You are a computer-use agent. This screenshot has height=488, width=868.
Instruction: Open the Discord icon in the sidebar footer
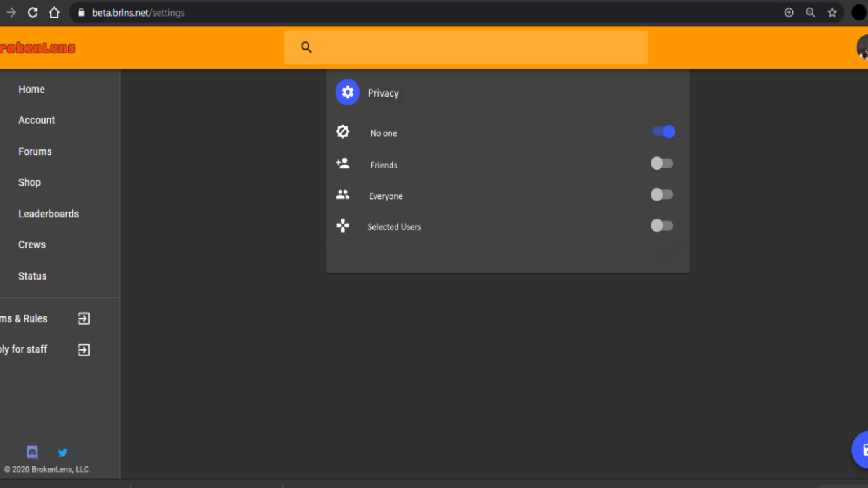(32, 452)
